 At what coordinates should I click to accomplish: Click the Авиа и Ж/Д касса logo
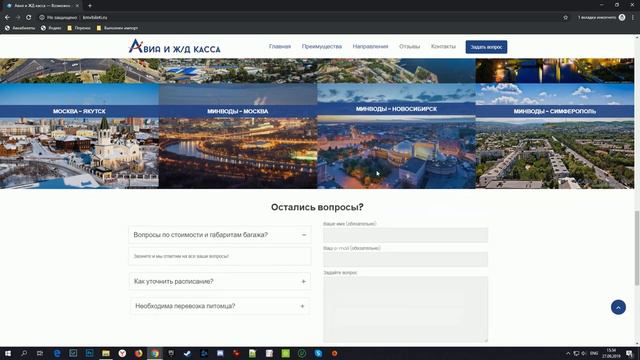point(174,47)
